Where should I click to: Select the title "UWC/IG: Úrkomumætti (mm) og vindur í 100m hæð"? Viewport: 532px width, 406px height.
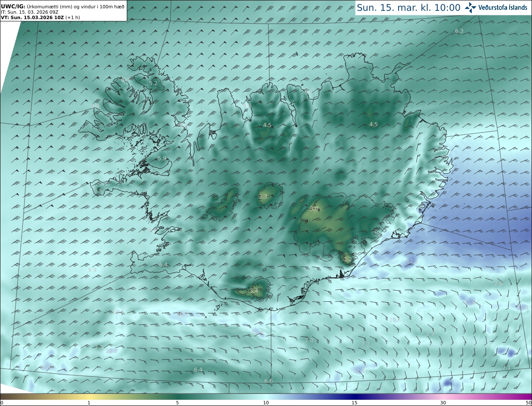click(63, 7)
